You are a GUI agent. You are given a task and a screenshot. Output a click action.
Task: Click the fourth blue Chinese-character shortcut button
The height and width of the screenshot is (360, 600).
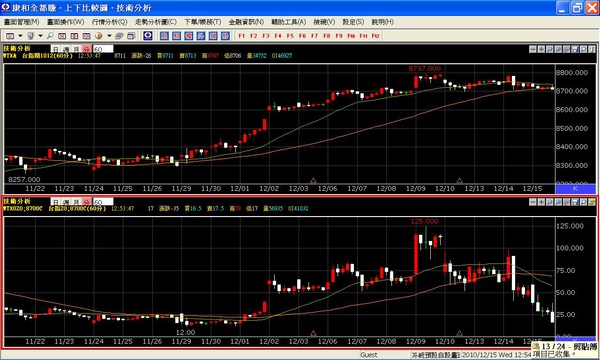click(x=201, y=36)
